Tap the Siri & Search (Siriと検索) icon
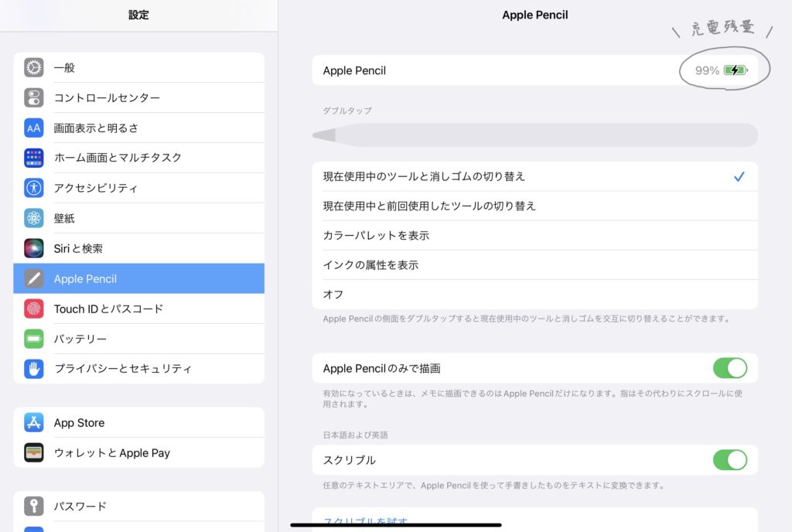Viewport: 792px width, 532px height. click(34, 248)
